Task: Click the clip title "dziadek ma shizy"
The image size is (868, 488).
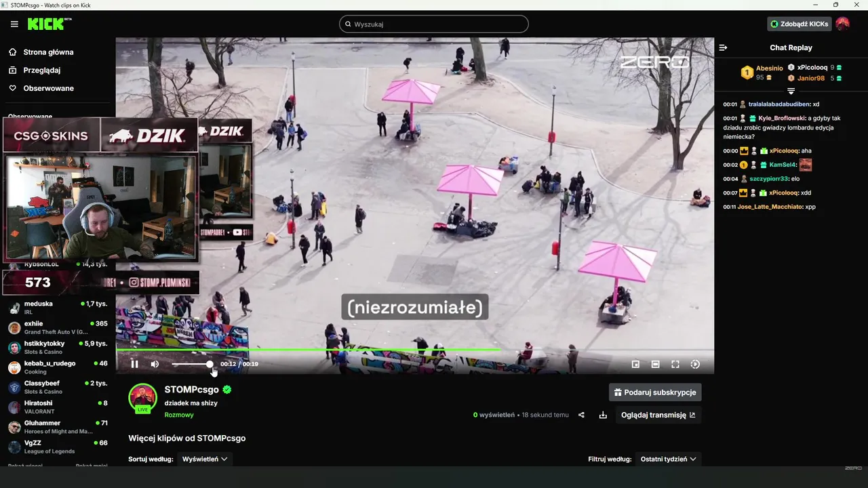Action: point(191,403)
